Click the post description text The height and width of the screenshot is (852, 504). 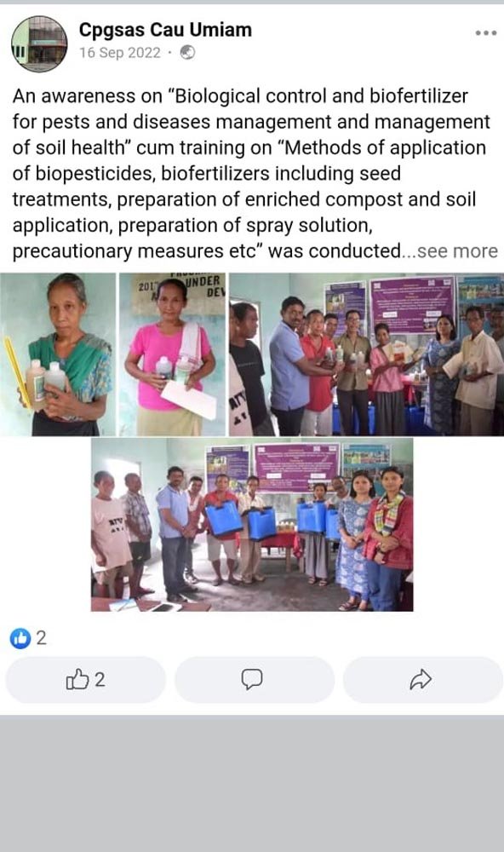pos(252,173)
